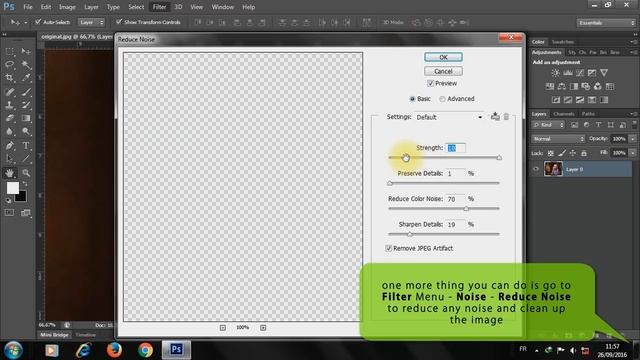
Task: Open the Image menu
Action: coord(67,7)
